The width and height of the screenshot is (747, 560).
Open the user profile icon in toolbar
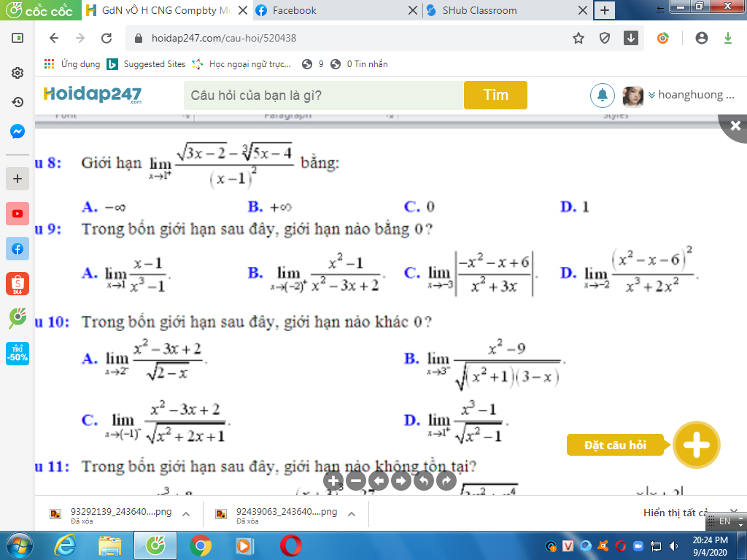[701, 38]
